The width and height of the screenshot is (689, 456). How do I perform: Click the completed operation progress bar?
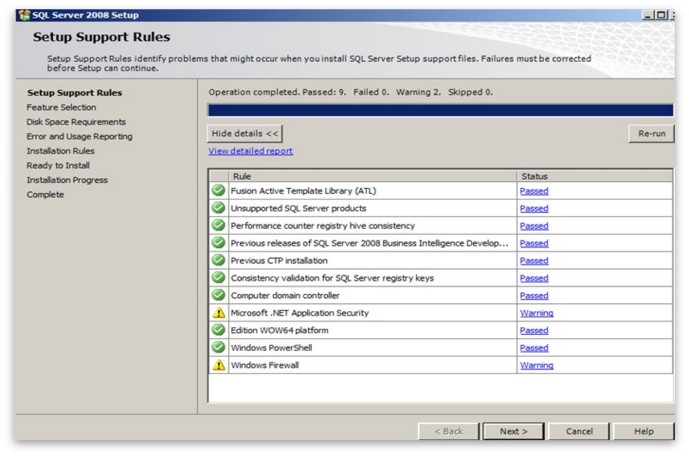pos(440,110)
